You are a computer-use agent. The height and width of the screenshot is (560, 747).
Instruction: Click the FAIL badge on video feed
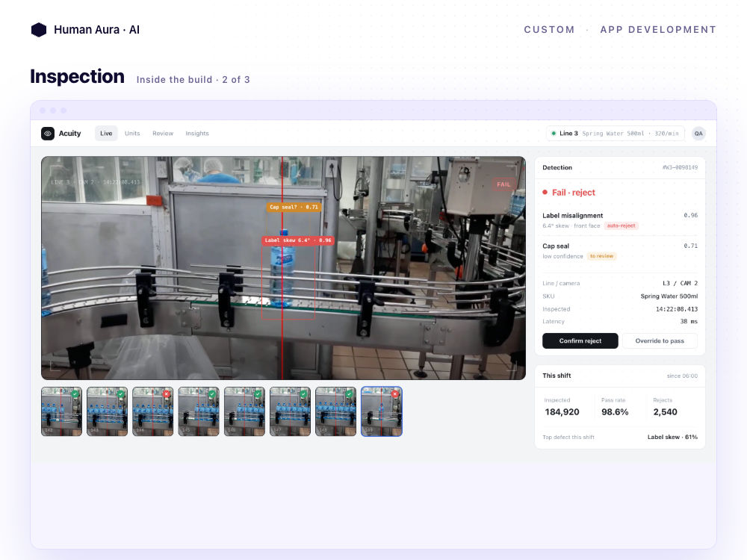click(x=503, y=184)
